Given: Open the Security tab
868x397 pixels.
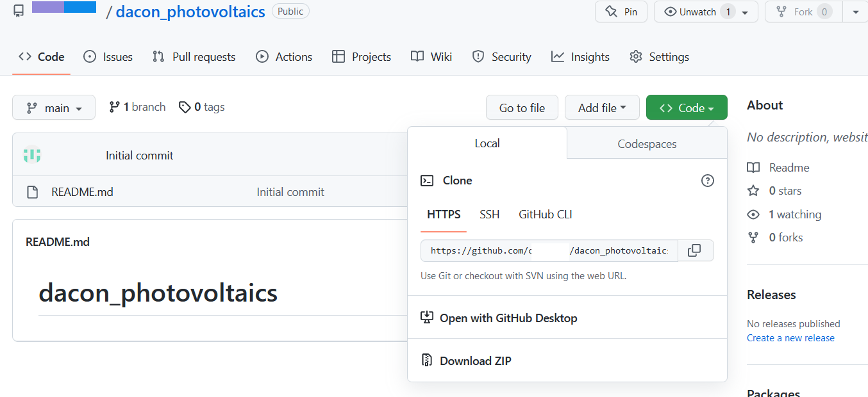Looking at the screenshot, I should click(x=501, y=57).
